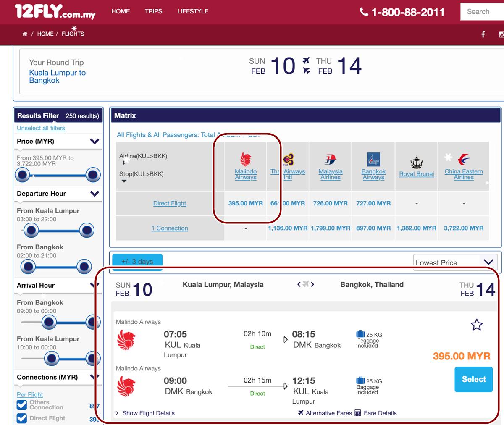Click the 12FLY.com.my logo
This screenshot has height=425, width=504.
pyautogui.click(x=55, y=11)
